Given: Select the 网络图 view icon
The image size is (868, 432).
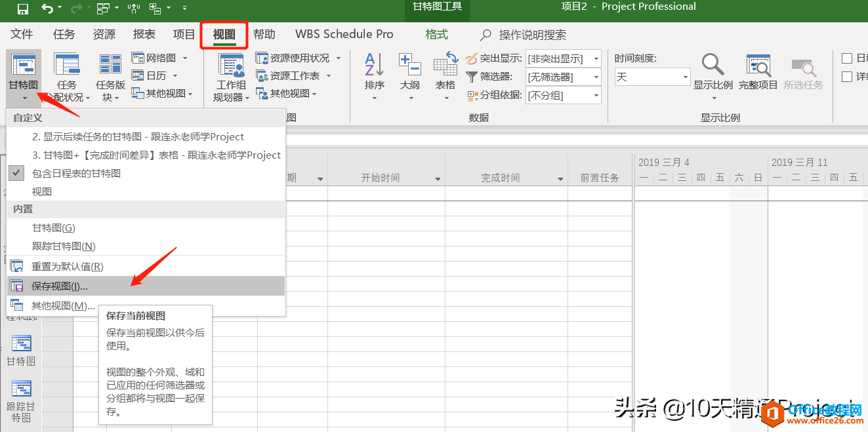Looking at the screenshot, I should [x=138, y=58].
